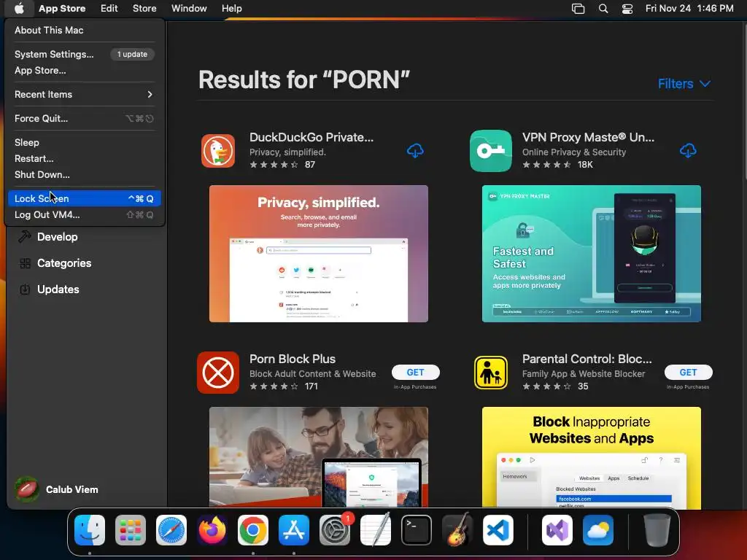This screenshot has height=560, width=747.
Task: Expand the Recent Items submenu
Action: tap(85, 94)
